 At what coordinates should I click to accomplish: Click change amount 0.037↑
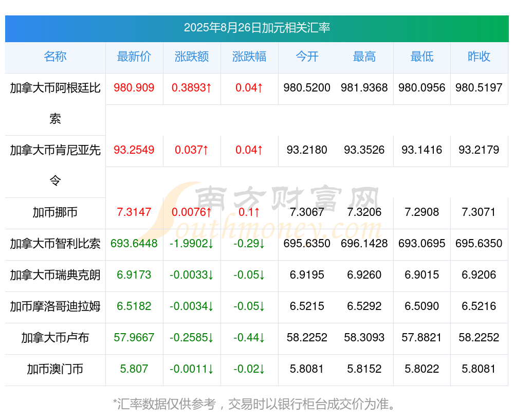[192, 150]
